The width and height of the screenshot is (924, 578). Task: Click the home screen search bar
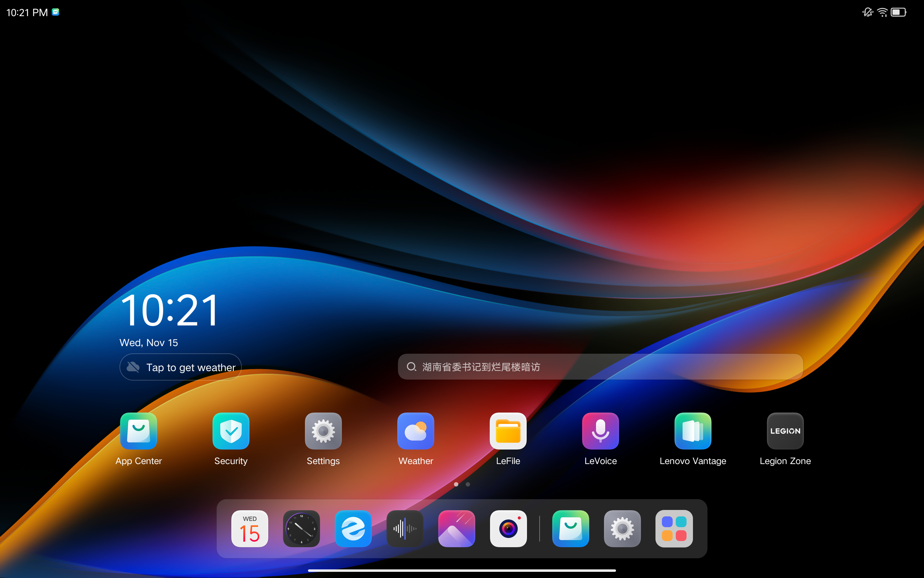600,367
